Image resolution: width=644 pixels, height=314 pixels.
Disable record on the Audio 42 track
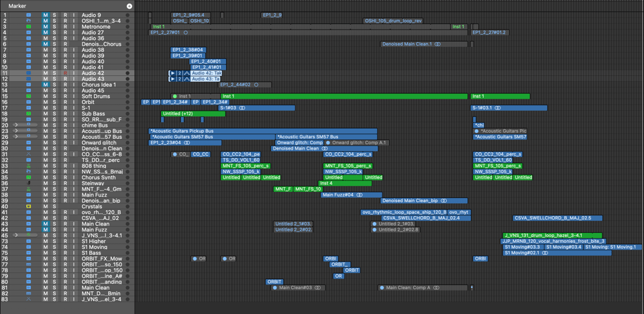point(65,73)
